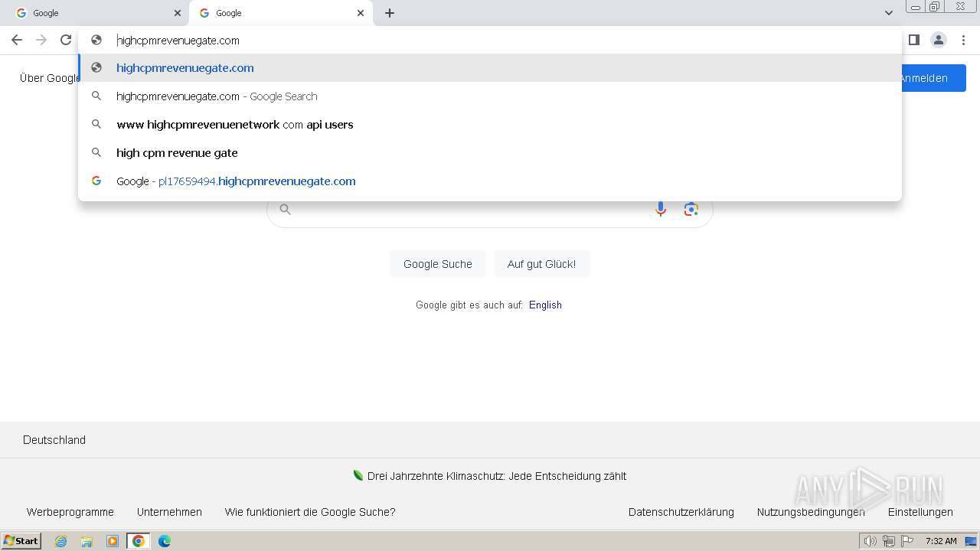Open the Windows Start button
This screenshot has height=551, width=980.
(21, 541)
